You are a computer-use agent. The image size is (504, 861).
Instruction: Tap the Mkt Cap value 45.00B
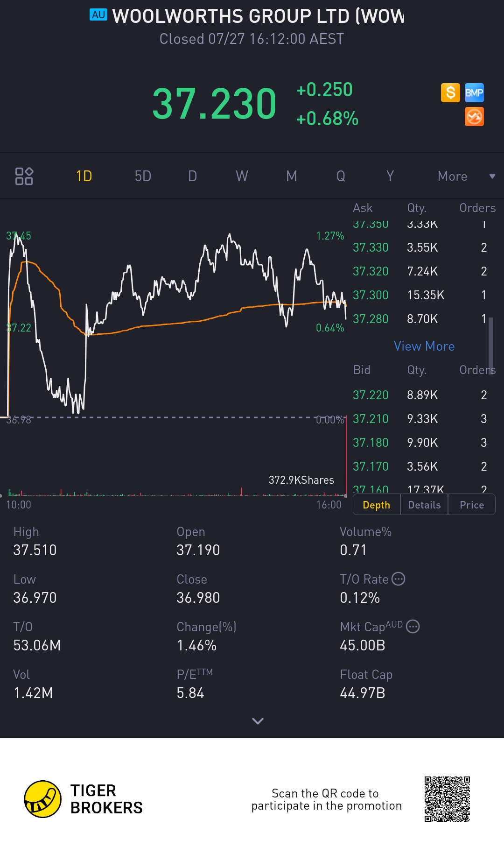click(363, 645)
